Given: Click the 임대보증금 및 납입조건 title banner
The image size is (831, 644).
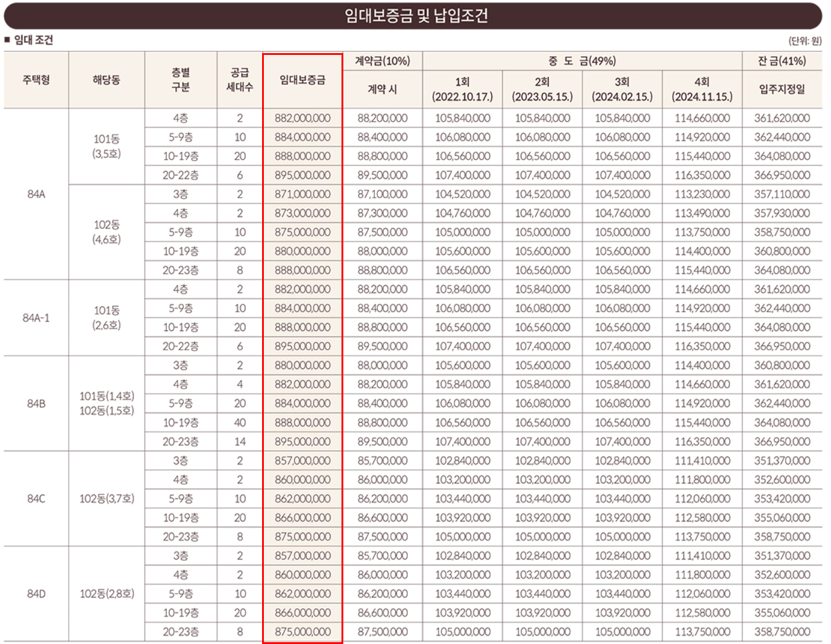Looking at the screenshot, I should pos(413,16).
